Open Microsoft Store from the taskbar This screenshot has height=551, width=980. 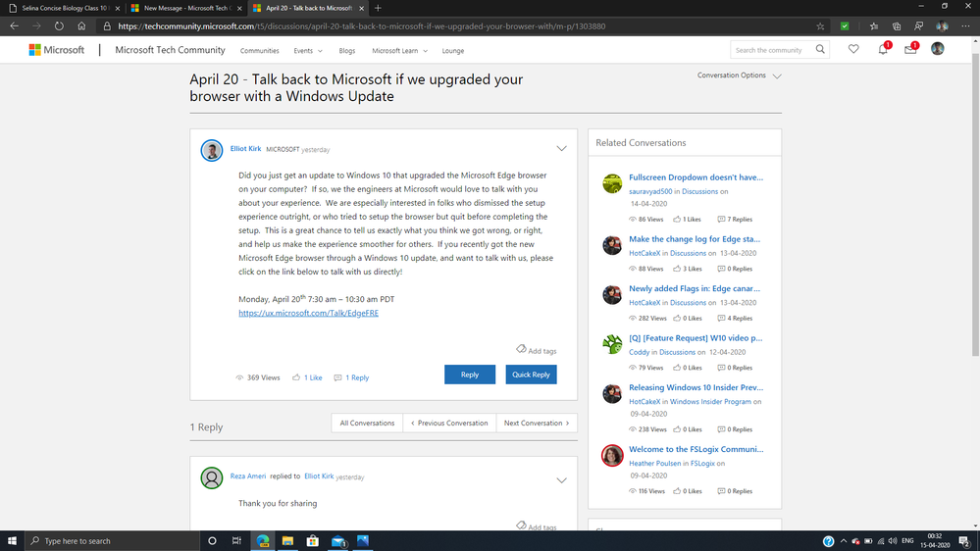tap(313, 541)
